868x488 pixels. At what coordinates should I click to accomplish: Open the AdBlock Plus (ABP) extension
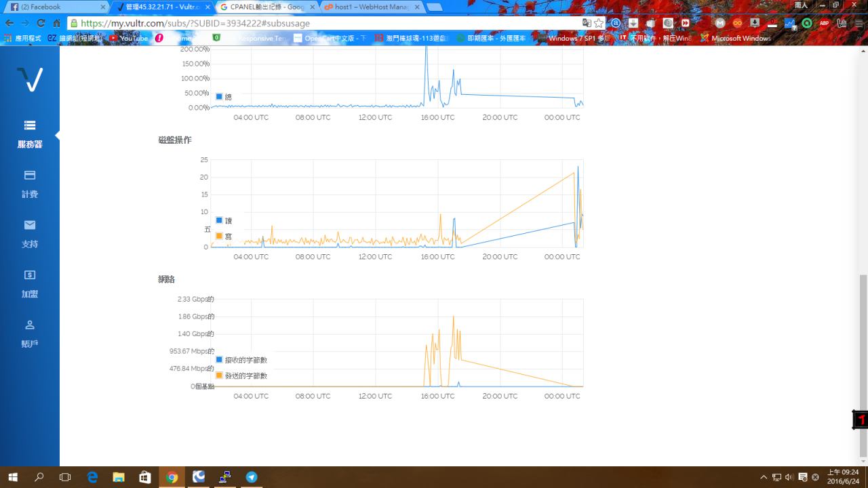pyautogui.click(x=824, y=23)
